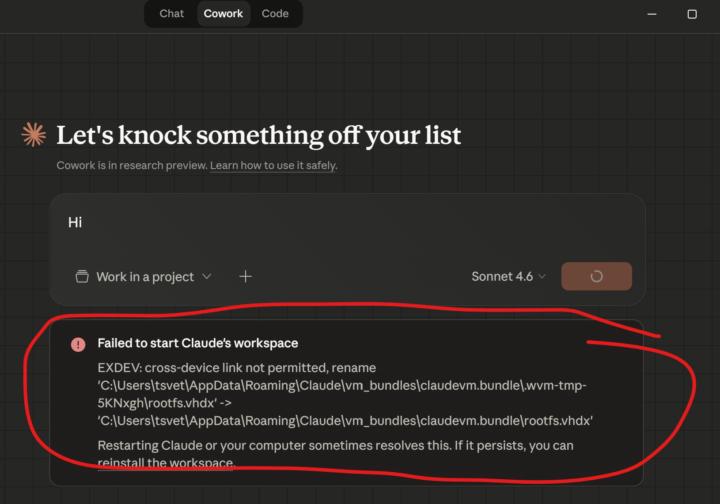
Task: Switch to the Chat tab
Action: pos(171,14)
